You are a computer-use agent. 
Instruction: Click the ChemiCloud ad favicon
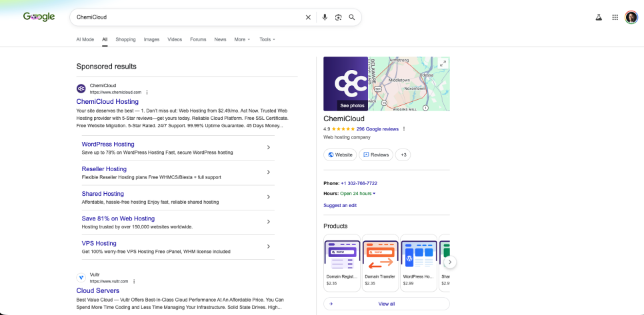pos(81,89)
